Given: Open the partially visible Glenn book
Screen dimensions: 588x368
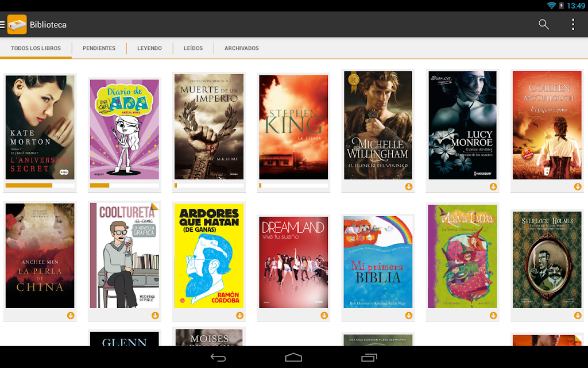Looking at the screenshot, I should 125,339.
